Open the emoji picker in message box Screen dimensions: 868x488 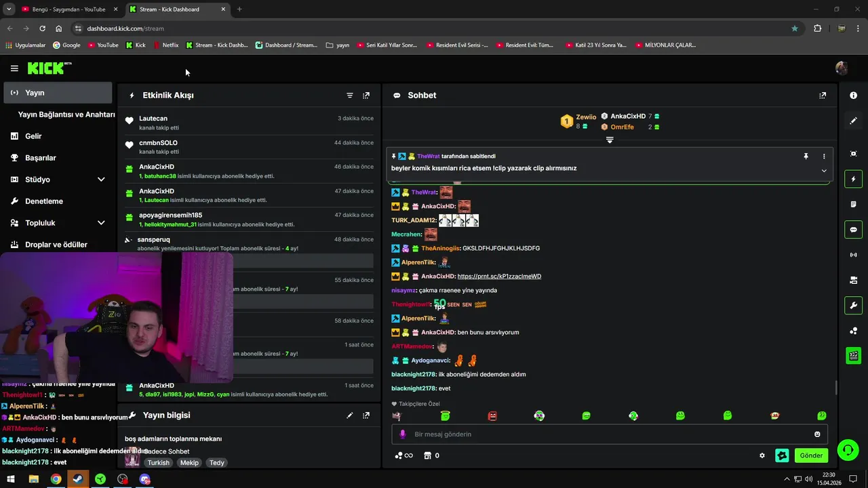(x=817, y=434)
